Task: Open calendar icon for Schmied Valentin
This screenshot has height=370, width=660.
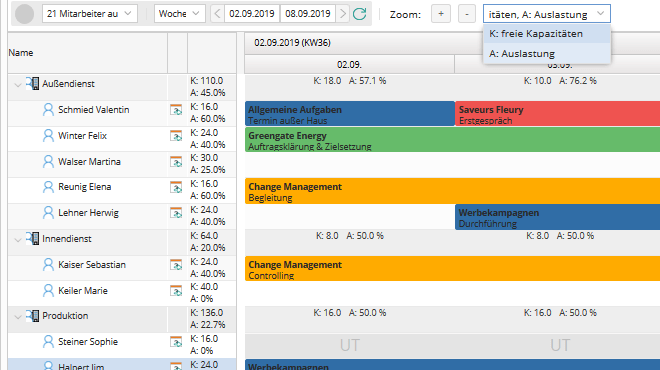Action: [x=176, y=110]
